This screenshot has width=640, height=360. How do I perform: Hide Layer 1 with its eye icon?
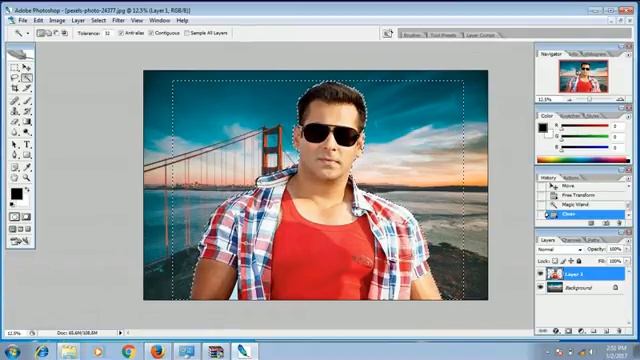coord(540,274)
